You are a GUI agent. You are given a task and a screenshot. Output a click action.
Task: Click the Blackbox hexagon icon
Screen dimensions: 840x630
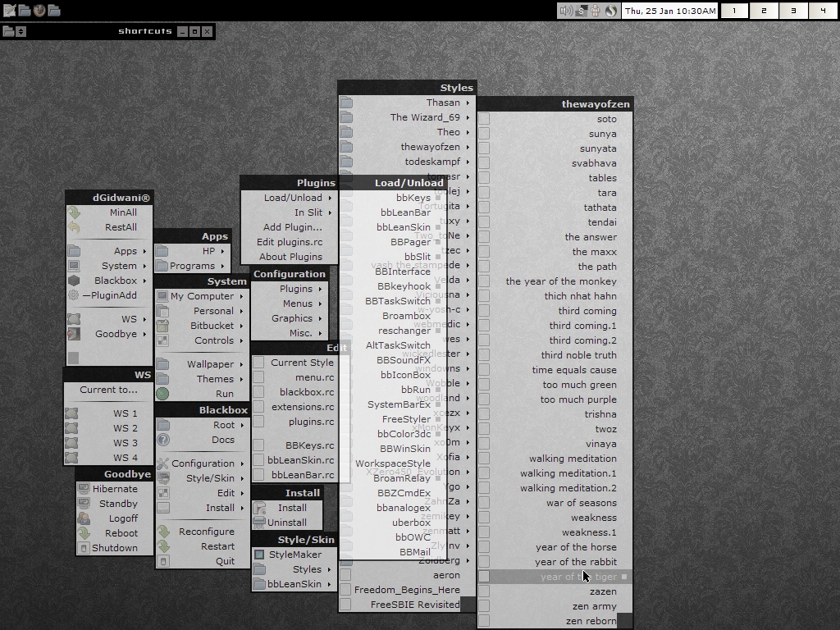74,281
